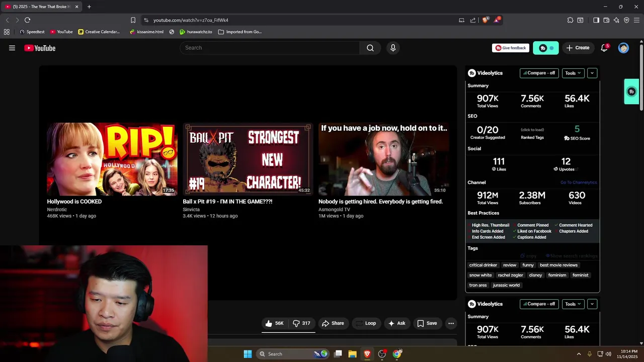The image size is (644, 362).
Task: Click the Nerdrotic channel name
Action: [x=57, y=210]
